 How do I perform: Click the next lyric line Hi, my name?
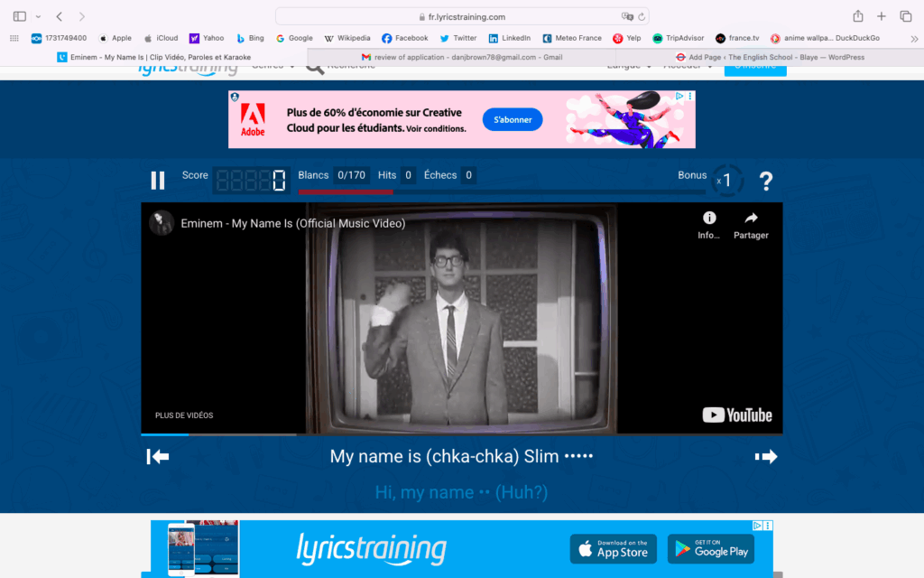tap(461, 492)
